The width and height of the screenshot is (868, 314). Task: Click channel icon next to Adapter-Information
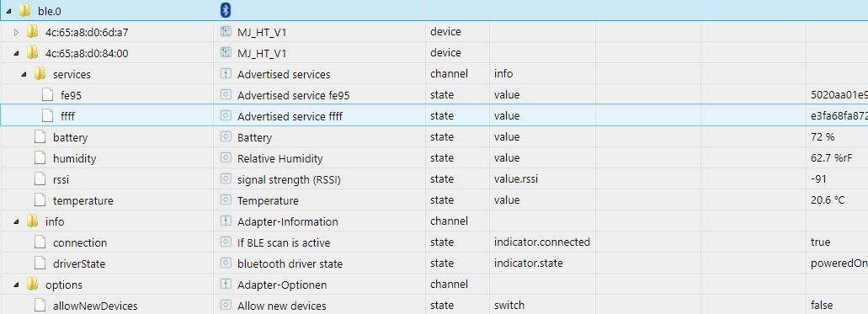tap(226, 221)
